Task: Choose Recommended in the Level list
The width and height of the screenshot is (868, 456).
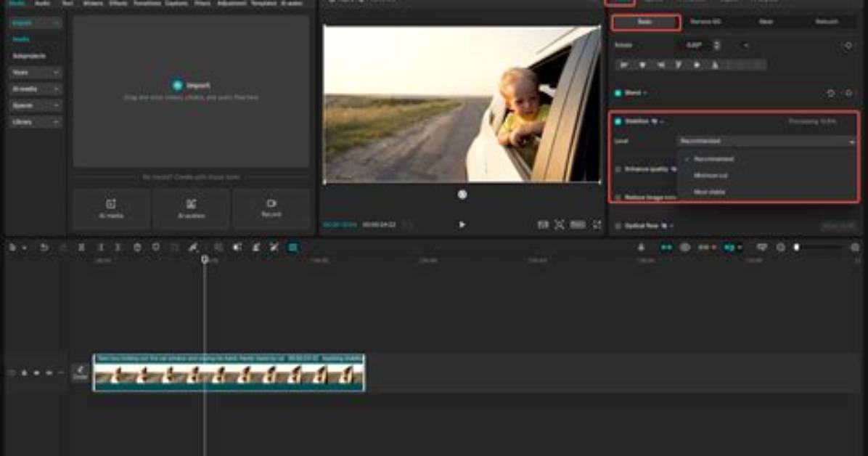Action: [x=713, y=159]
